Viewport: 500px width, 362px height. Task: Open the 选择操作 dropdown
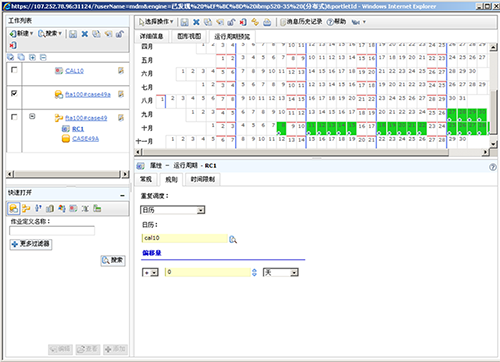[x=156, y=22]
